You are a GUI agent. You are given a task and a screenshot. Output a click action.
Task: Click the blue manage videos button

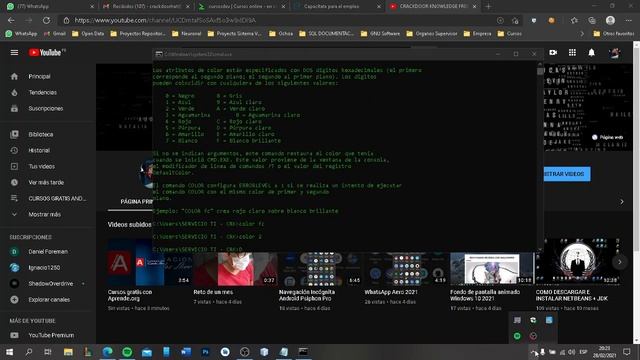click(x=567, y=174)
